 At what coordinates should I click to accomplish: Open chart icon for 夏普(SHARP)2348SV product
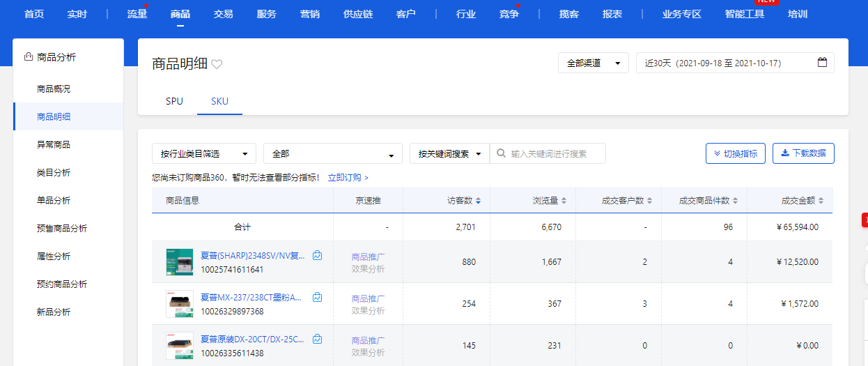click(x=318, y=256)
